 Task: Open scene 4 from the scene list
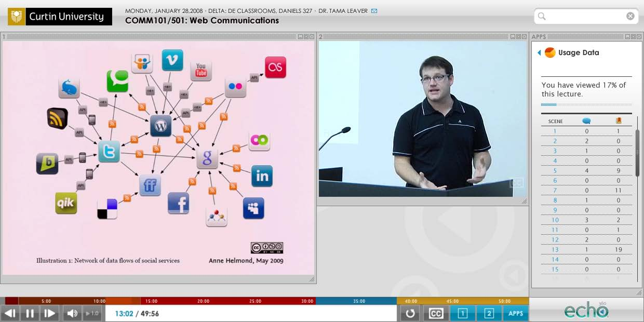pyautogui.click(x=555, y=161)
